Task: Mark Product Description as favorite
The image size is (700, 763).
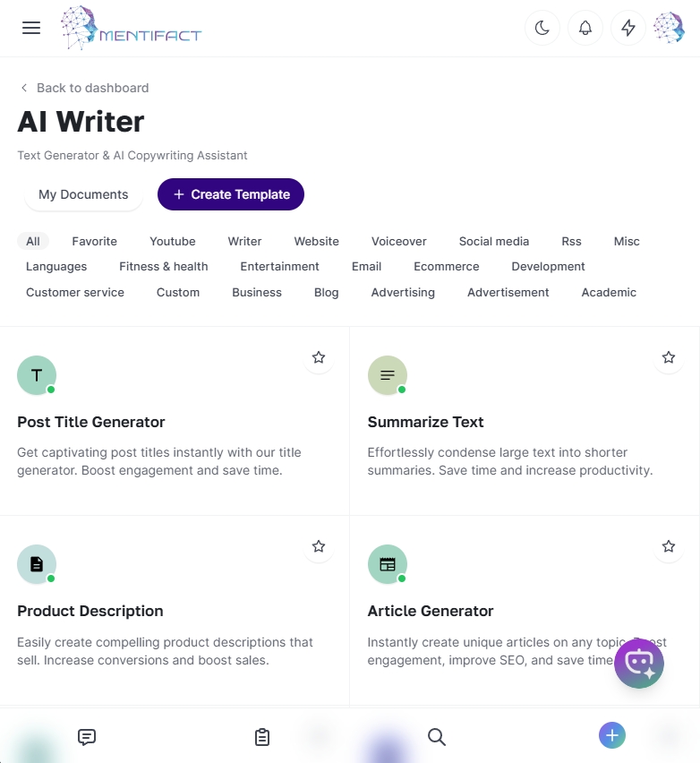Action: click(319, 546)
